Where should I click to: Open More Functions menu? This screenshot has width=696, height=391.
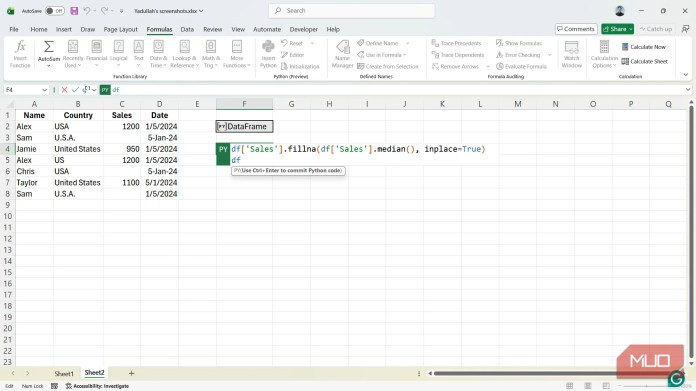pos(237,54)
